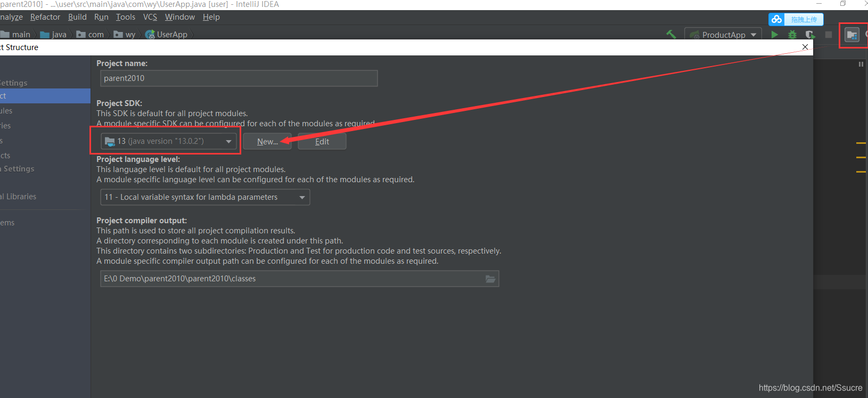Edit the Project name field parent2010
This screenshot has width=868, height=398.
[239, 78]
